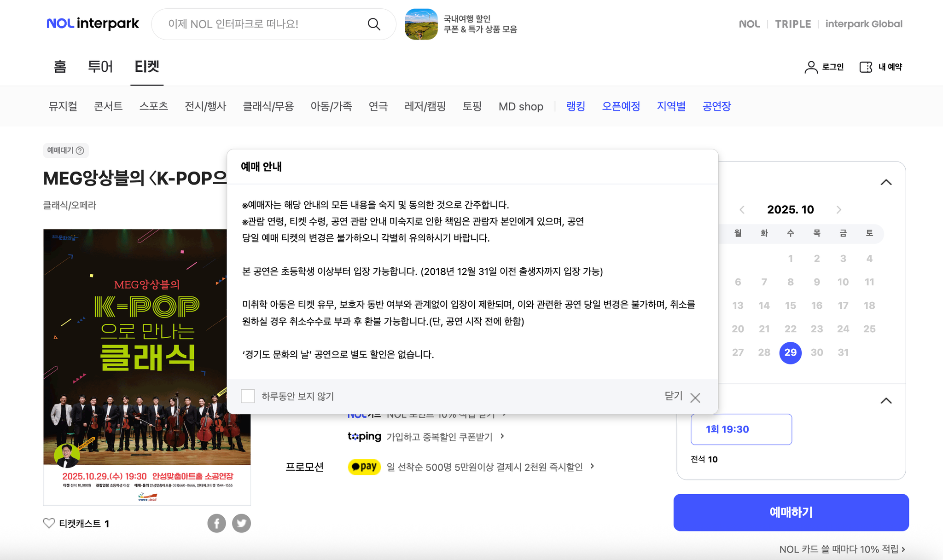Share via the Twitter icon
This screenshot has height=560, width=943.
click(241, 523)
